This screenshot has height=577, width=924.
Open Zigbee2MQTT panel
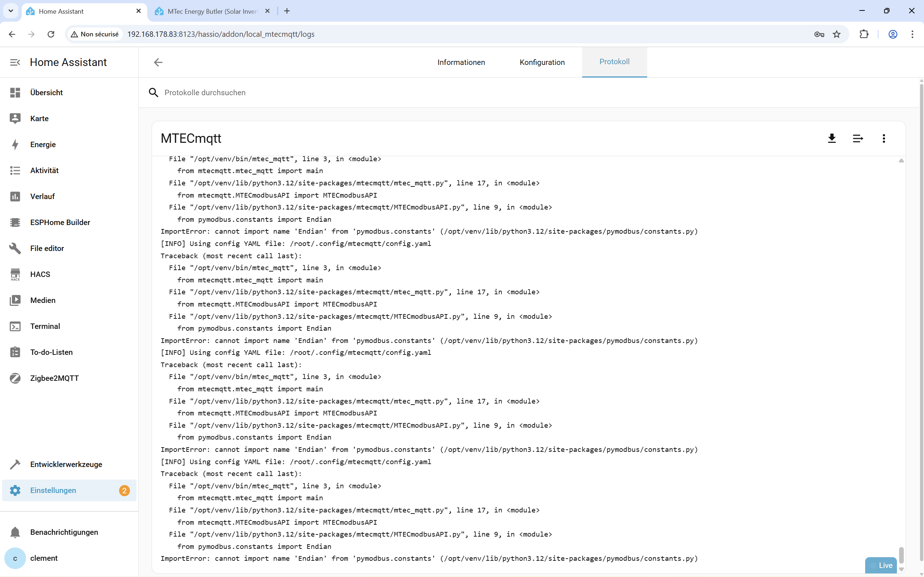[54, 378]
